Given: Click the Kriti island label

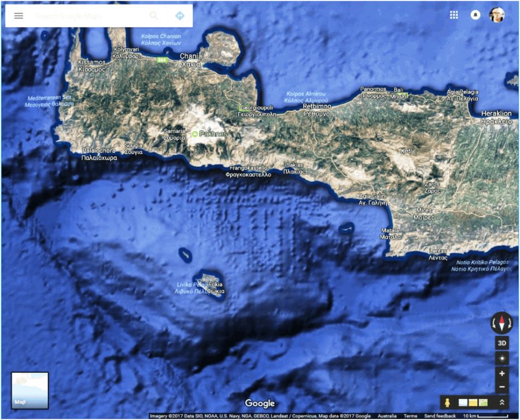Looking at the screenshot, I should 406,151.
